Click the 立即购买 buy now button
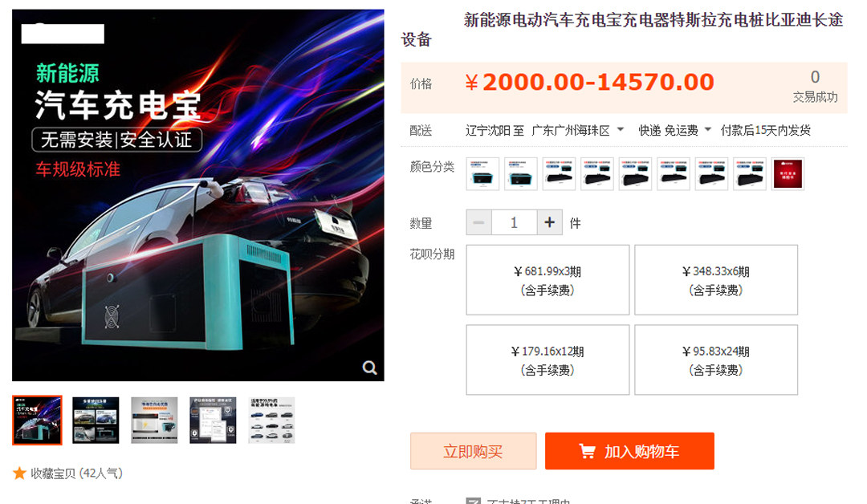 474,451
